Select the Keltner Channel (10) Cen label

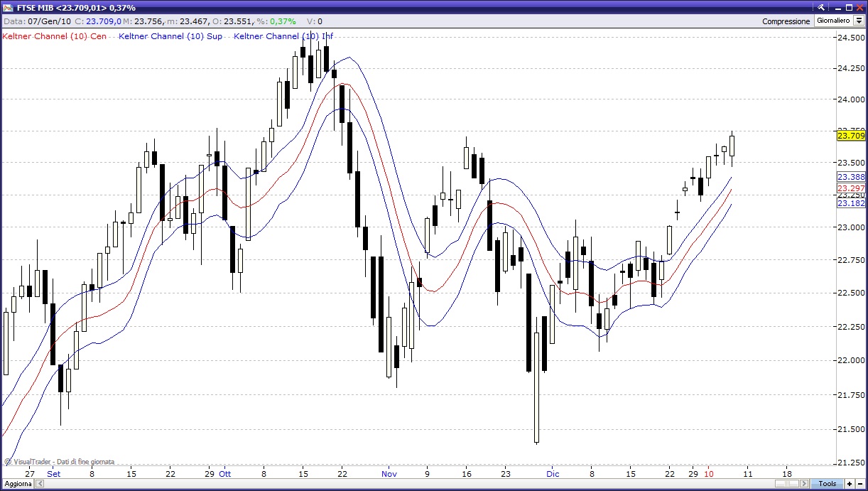[55, 36]
